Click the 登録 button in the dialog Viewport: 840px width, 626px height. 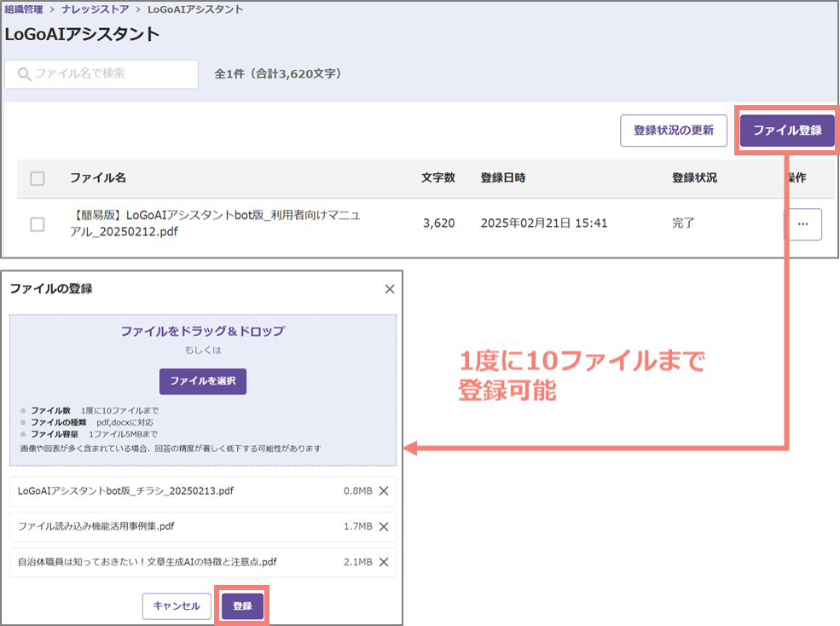tap(242, 606)
